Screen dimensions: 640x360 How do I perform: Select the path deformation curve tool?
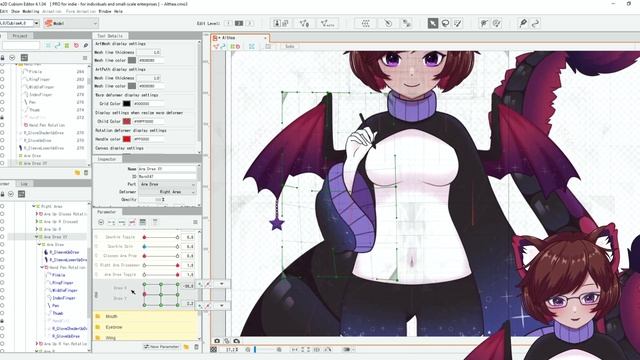pyautogui.click(x=536, y=23)
